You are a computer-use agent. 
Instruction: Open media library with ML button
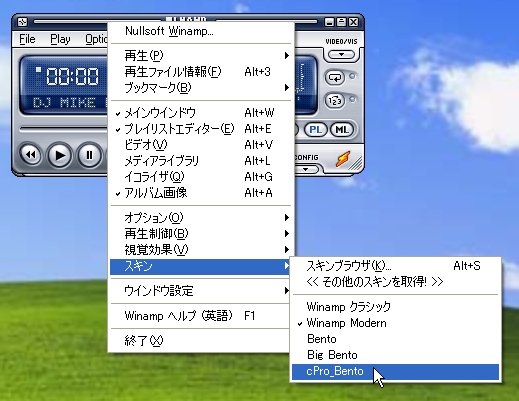pos(342,130)
